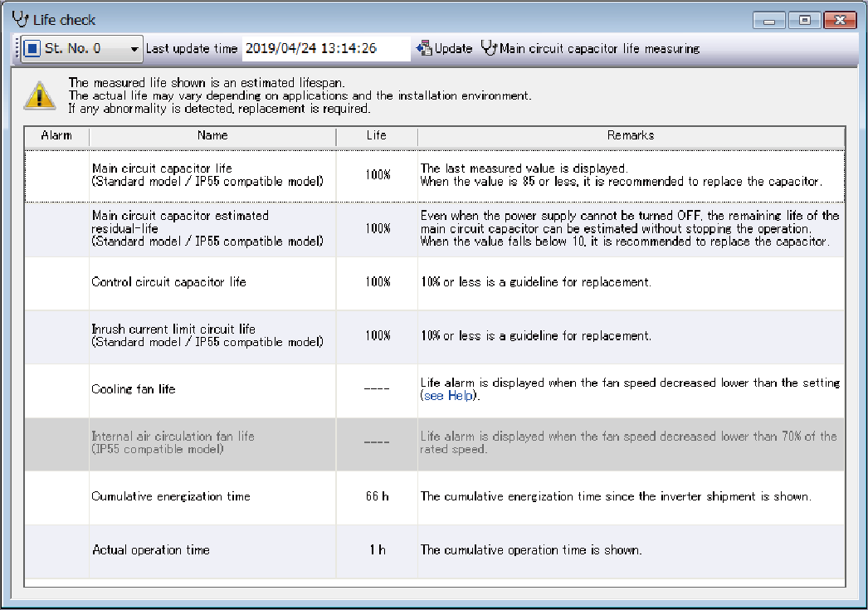
Task: Open the St. No. 0 station dropdown
Action: (x=134, y=49)
